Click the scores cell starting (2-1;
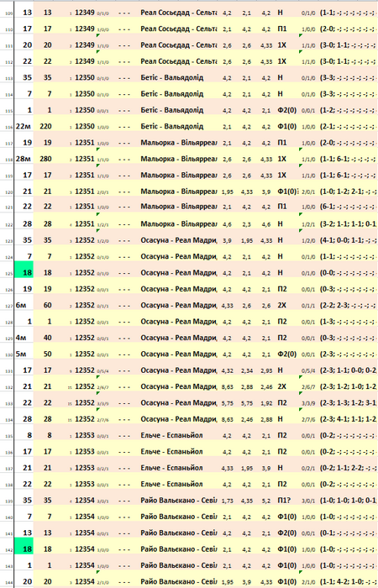This screenshot has width=378, height=588. tap(349, 126)
